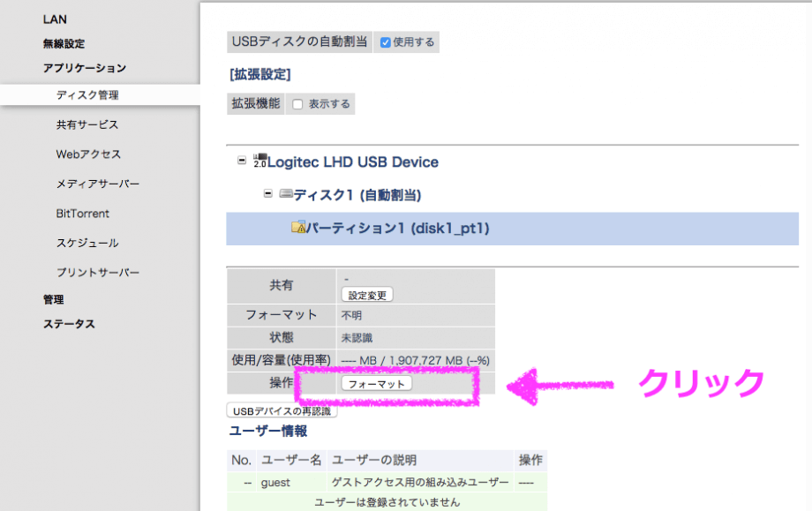Collapse the Logitec LHD USB Device tree
Viewport: 812px width, 511px height.
point(242,162)
